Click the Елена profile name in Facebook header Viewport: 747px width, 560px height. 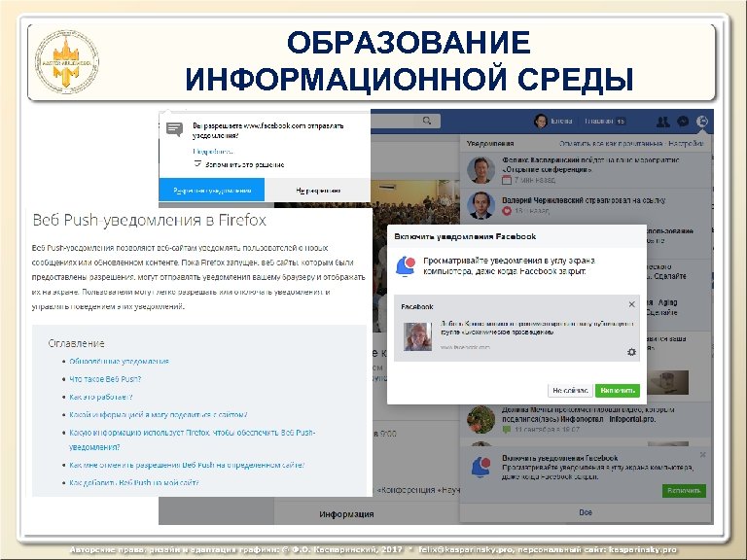tap(561, 121)
